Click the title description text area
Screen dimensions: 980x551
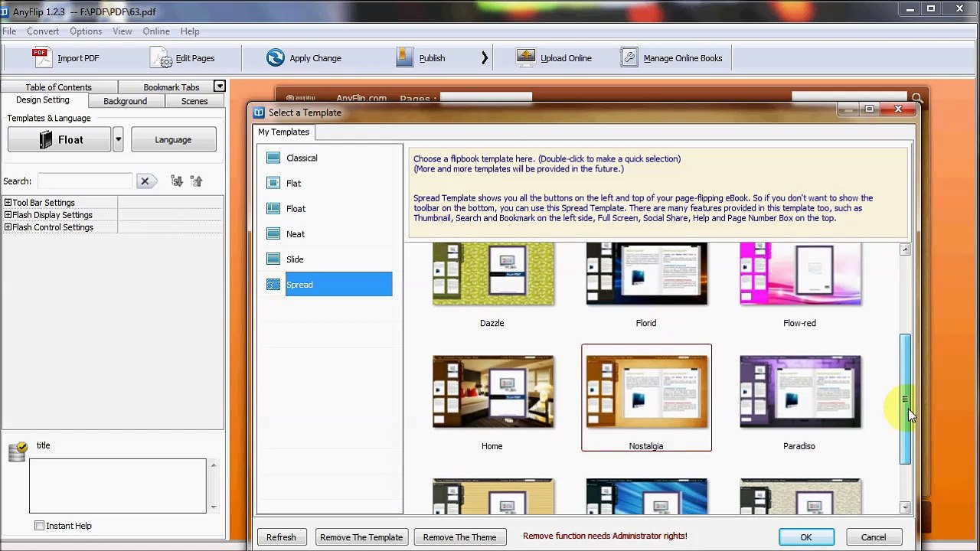[118, 486]
